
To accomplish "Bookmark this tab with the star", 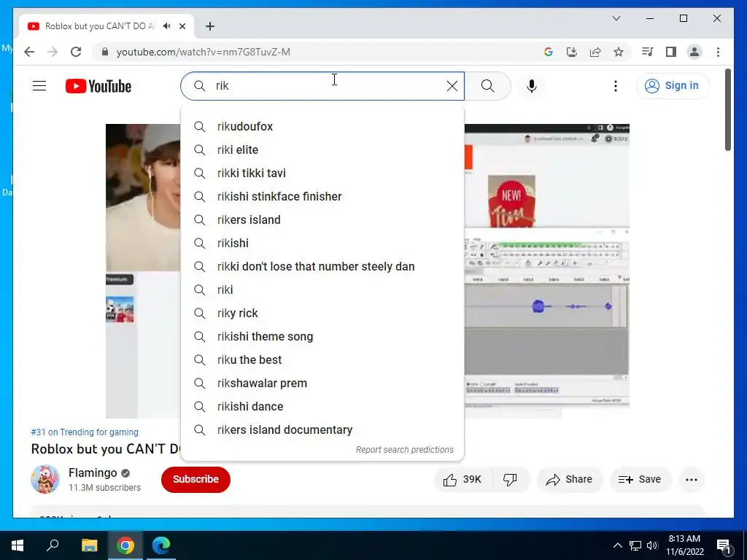I will 619,52.
